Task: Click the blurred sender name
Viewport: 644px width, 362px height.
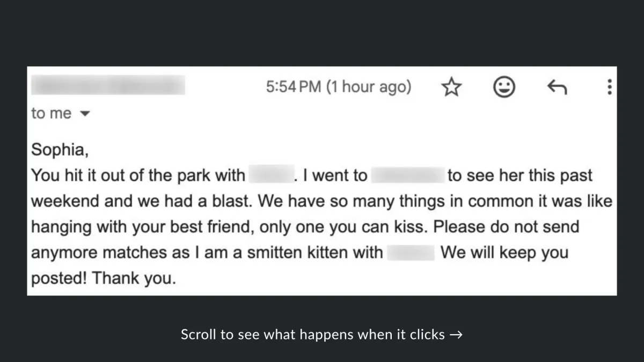Action: click(108, 86)
